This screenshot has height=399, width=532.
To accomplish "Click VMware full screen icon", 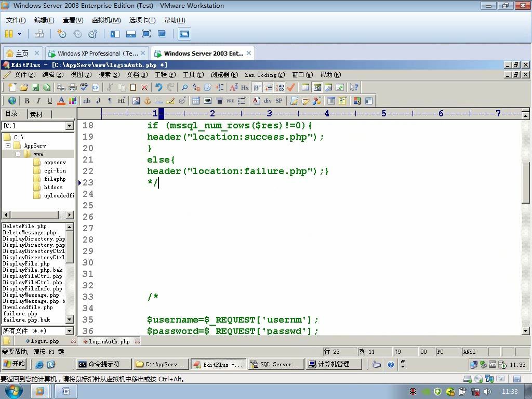I will pos(146,34).
